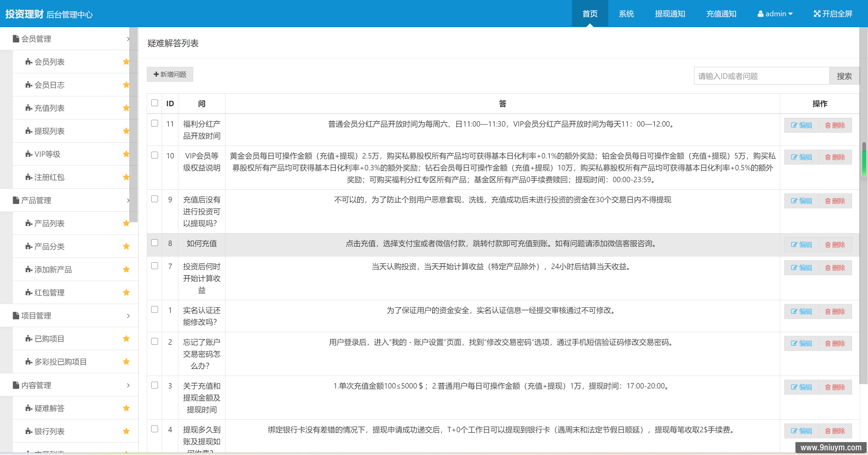Image resolution: width=868 pixels, height=455 pixels.
Task: Click the puzzle icon beside 产品分类
Action: pyautogui.click(x=29, y=246)
